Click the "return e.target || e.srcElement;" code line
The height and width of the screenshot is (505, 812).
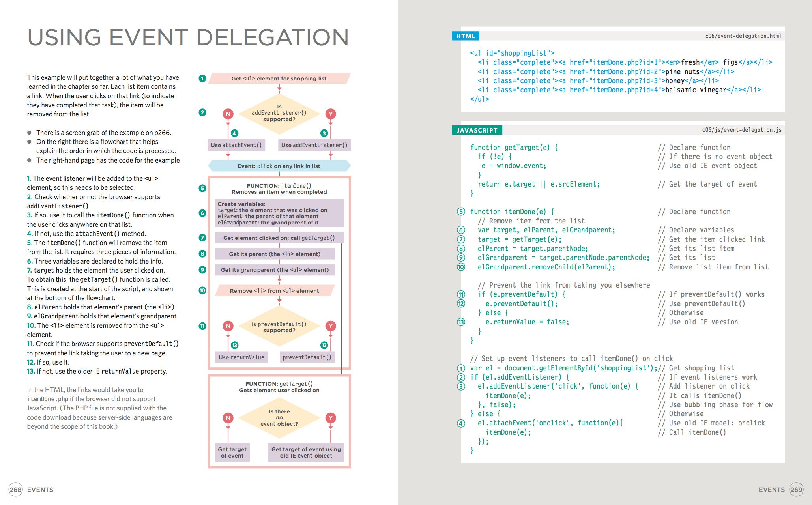click(539, 184)
